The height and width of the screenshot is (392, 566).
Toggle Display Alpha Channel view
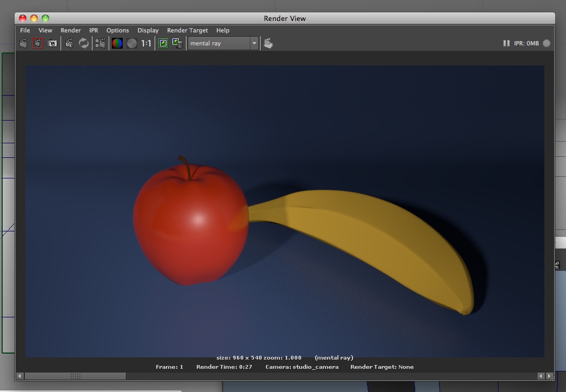point(132,43)
